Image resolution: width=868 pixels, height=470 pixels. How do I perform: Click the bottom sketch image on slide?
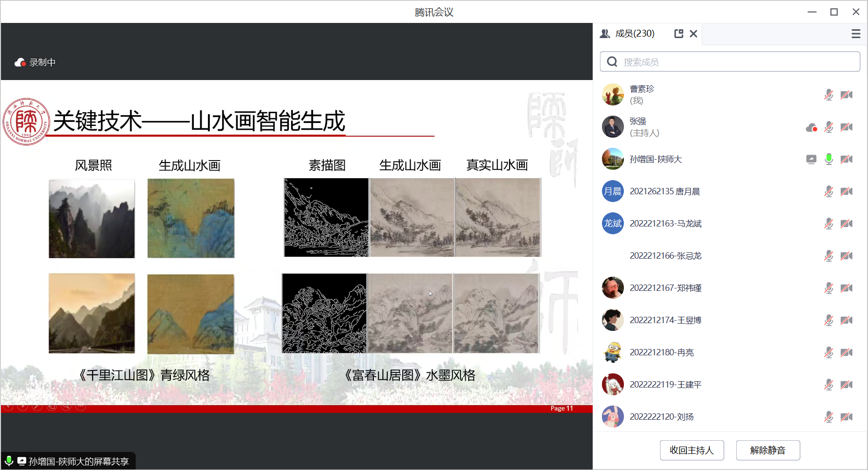click(x=325, y=313)
